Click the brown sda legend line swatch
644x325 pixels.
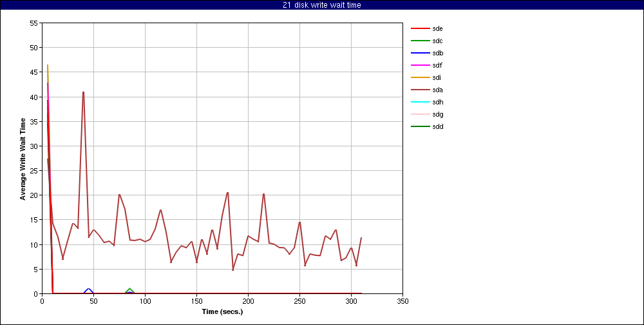click(421, 90)
